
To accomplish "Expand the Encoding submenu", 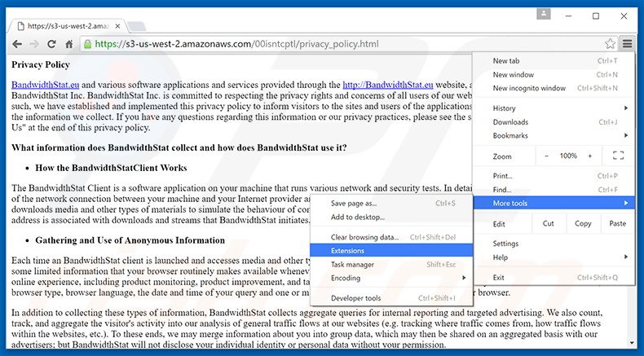I will [391, 278].
